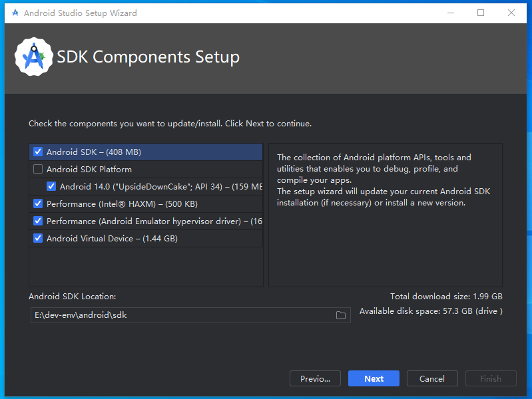Uncheck Android 14.0 UpsideDownCake API 34 checkbox
This screenshot has width=532, height=399.
coord(51,186)
